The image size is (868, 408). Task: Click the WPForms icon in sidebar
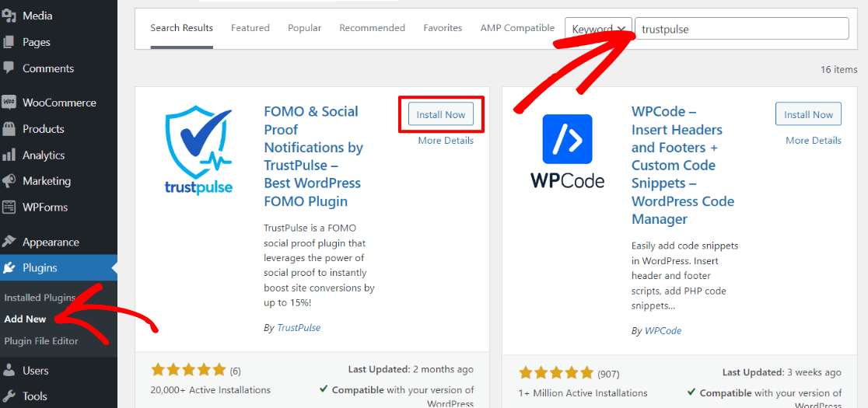tap(9, 207)
